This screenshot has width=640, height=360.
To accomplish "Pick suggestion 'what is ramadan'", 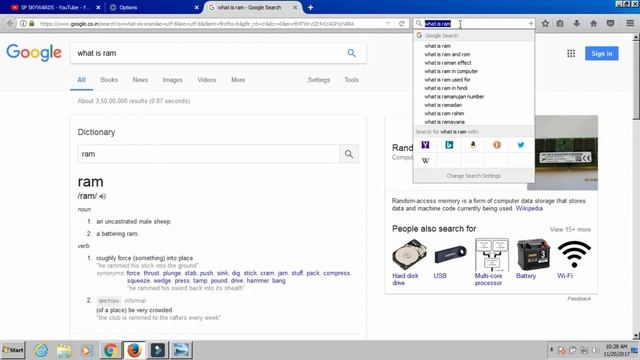I will coord(473,105).
